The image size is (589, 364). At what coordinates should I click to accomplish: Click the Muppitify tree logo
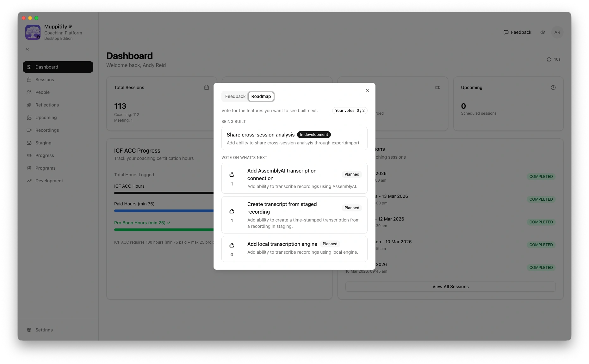(x=33, y=32)
